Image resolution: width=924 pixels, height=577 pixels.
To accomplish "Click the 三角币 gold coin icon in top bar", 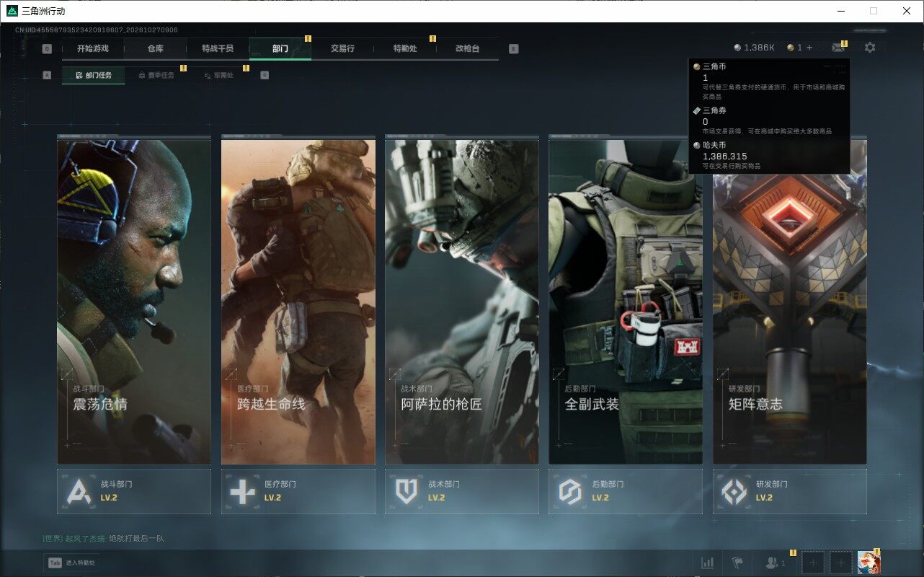I will pos(791,48).
